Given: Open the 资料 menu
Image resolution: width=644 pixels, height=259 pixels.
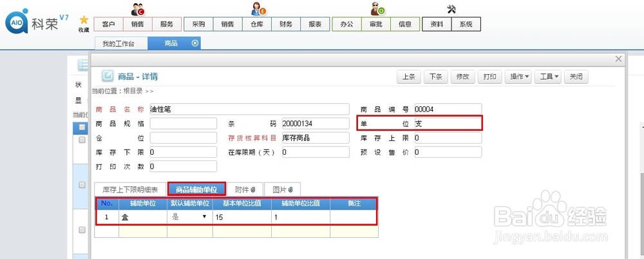Looking at the screenshot, I should coord(437,24).
